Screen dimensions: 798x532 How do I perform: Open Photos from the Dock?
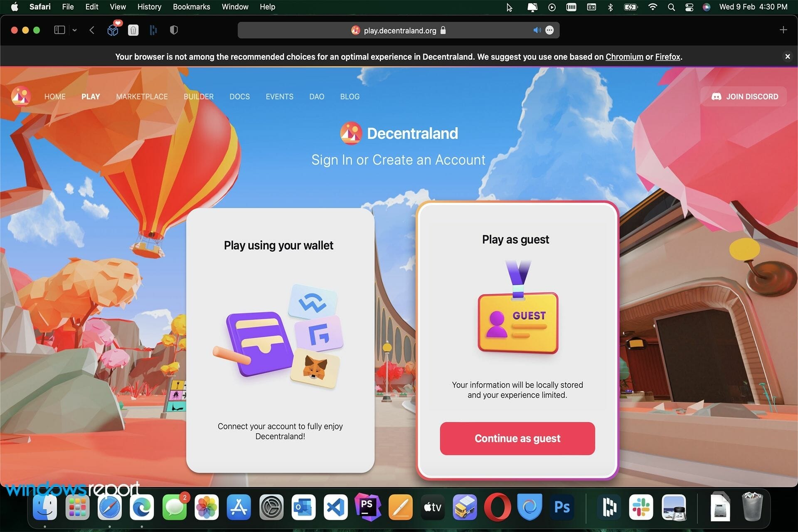[207, 507]
